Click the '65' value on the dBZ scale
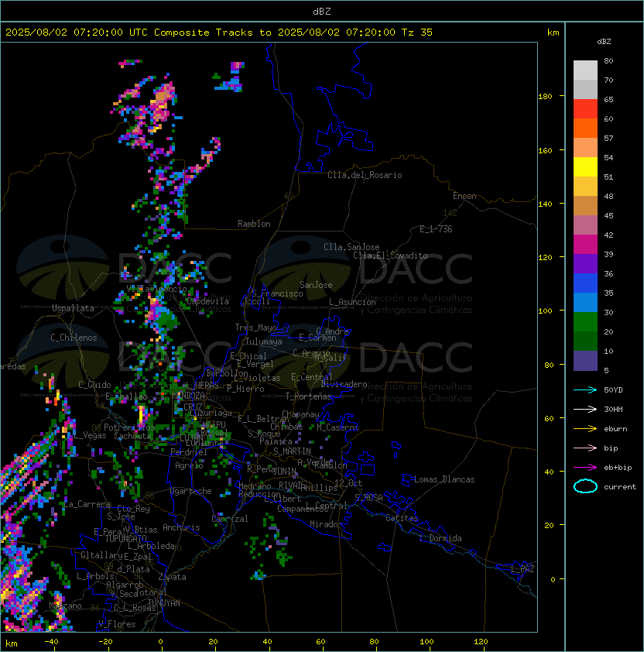The image size is (644, 652). pos(608,99)
